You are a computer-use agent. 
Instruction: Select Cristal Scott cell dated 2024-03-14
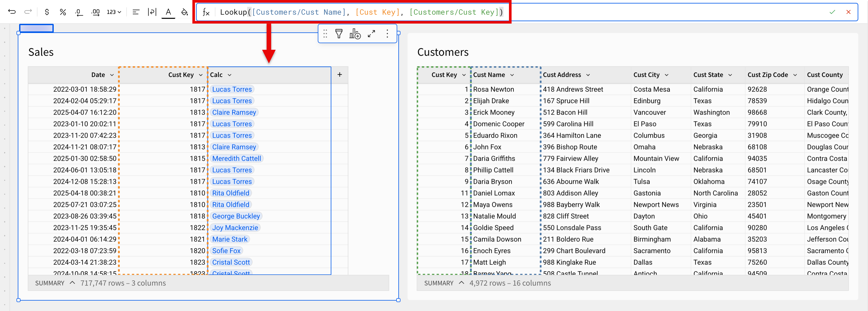tap(231, 262)
